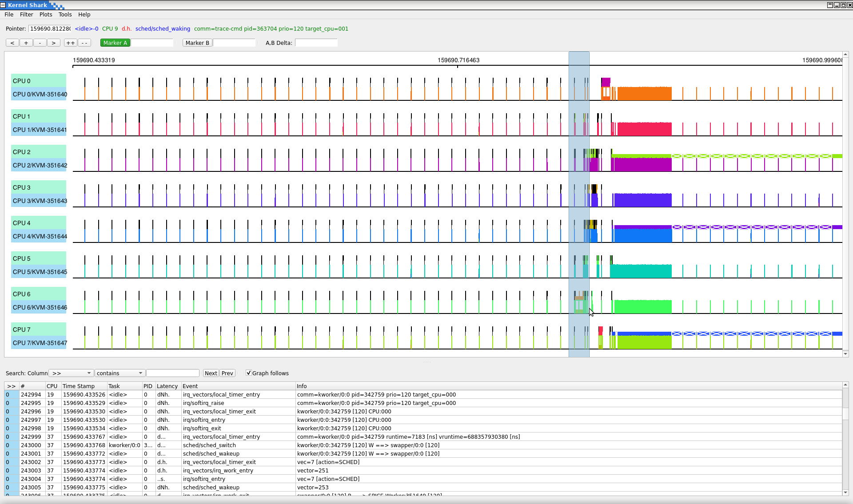Click the Next search button
The height and width of the screenshot is (504, 853).
tap(211, 373)
